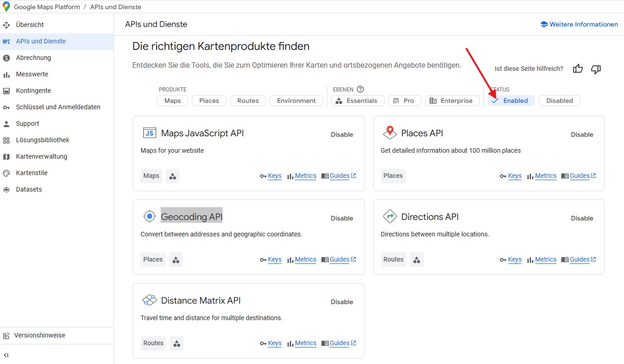Click the Places API pin icon
The height and width of the screenshot is (364, 624).
point(390,133)
